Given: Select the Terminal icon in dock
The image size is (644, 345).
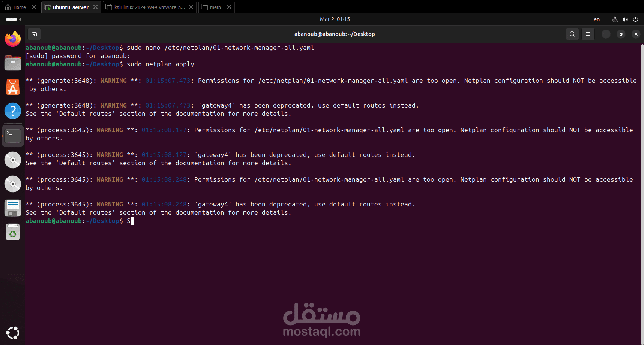Looking at the screenshot, I should [x=13, y=136].
